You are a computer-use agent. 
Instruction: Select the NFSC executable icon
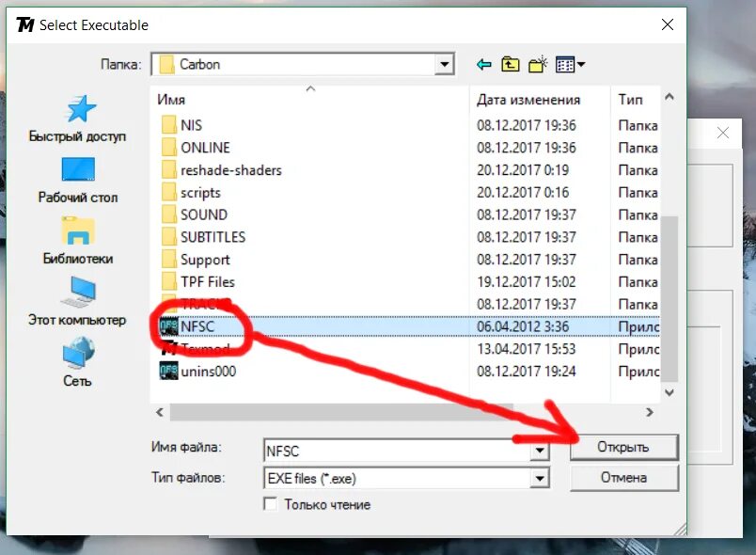click(x=168, y=326)
